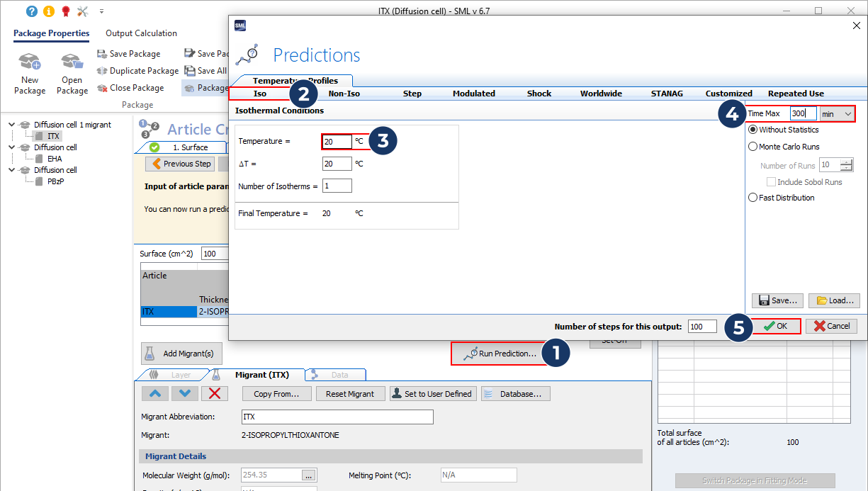Open the Time Max unit dropdown
The width and height of the screenshot is (868, 491).
tap(837, 113)
